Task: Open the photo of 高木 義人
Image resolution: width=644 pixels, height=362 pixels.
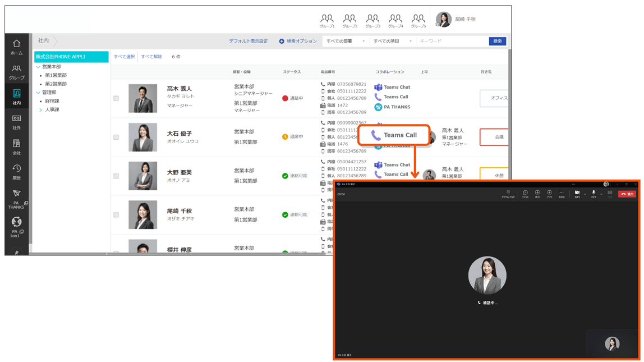Action: coord(142,99)
